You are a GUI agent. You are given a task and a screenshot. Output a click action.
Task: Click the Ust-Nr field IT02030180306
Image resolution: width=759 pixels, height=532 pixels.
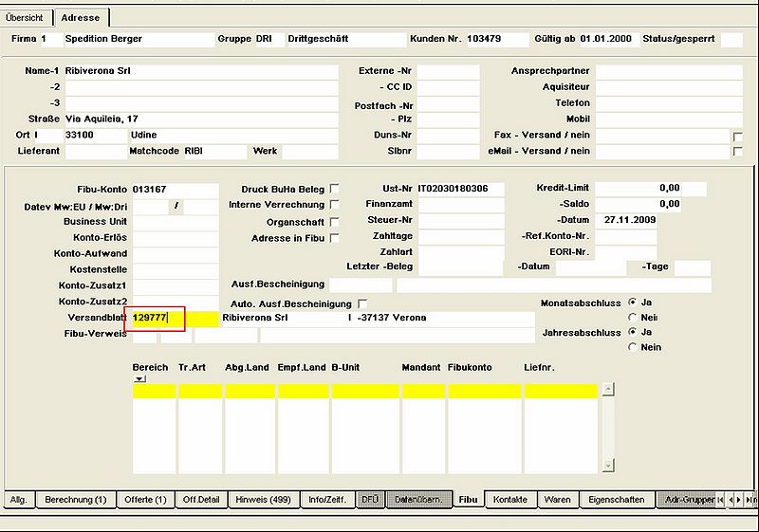[x=460, y=189]
